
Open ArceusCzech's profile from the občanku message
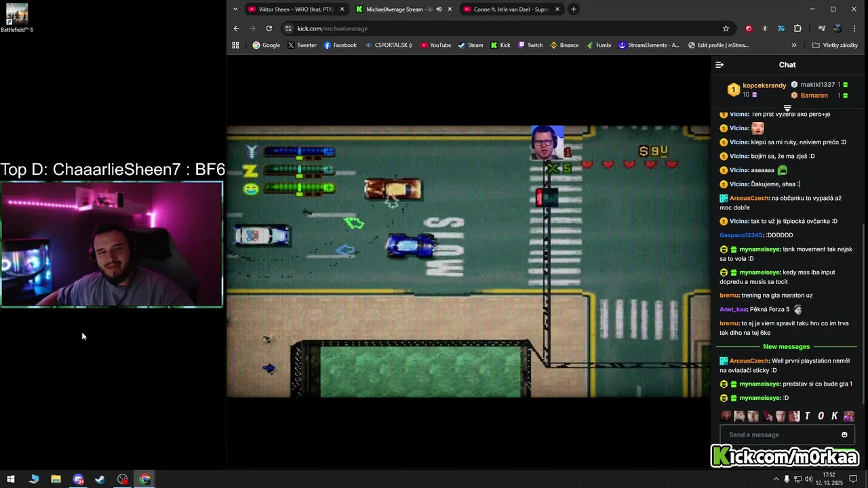(x=749, y=199)
